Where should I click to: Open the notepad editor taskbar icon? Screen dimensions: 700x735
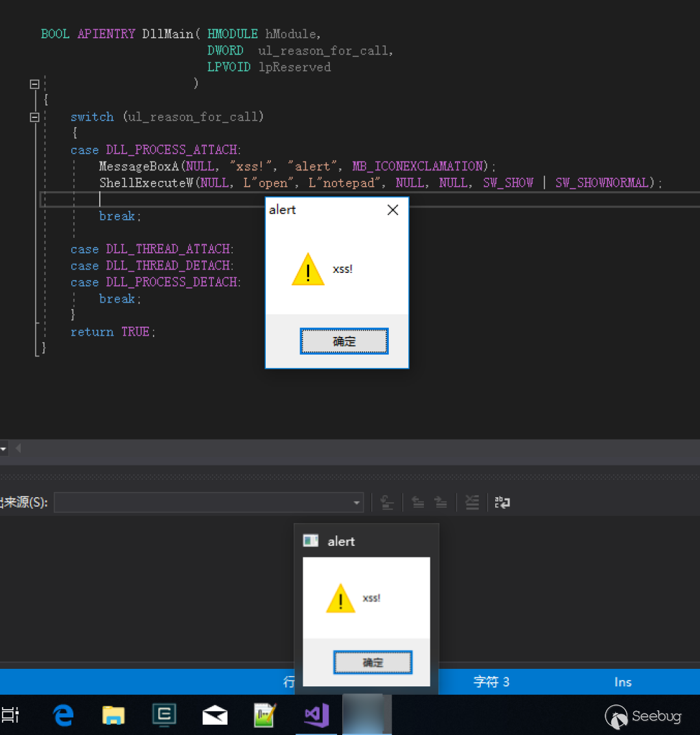[265, 716]
